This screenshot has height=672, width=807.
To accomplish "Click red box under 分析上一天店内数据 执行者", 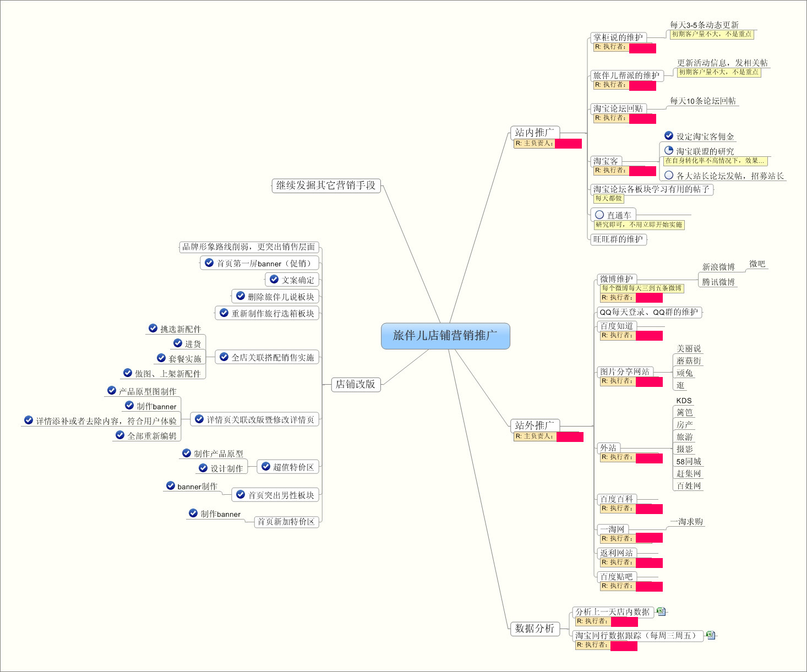I will tap(624, 622).
